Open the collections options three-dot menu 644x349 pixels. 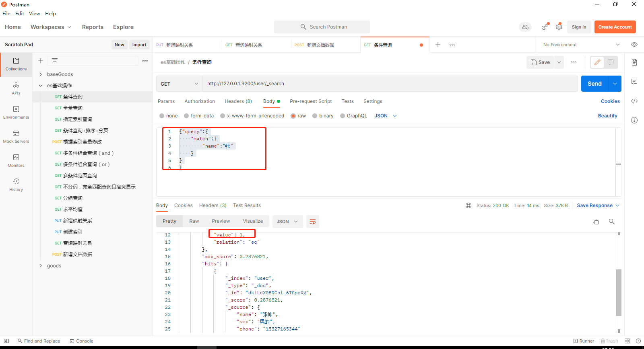coord(145,61)
